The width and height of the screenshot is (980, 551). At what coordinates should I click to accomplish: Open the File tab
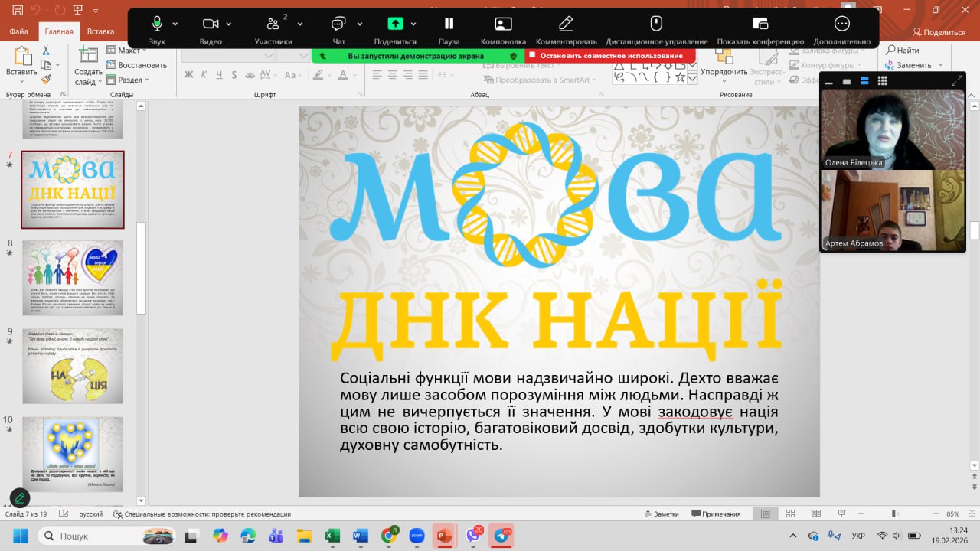coord(19,32)
